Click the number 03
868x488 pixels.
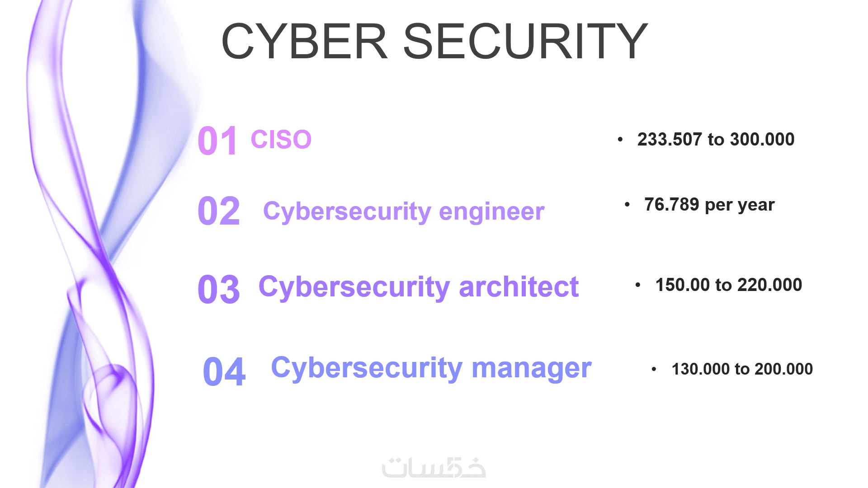[x=219, y=289]
